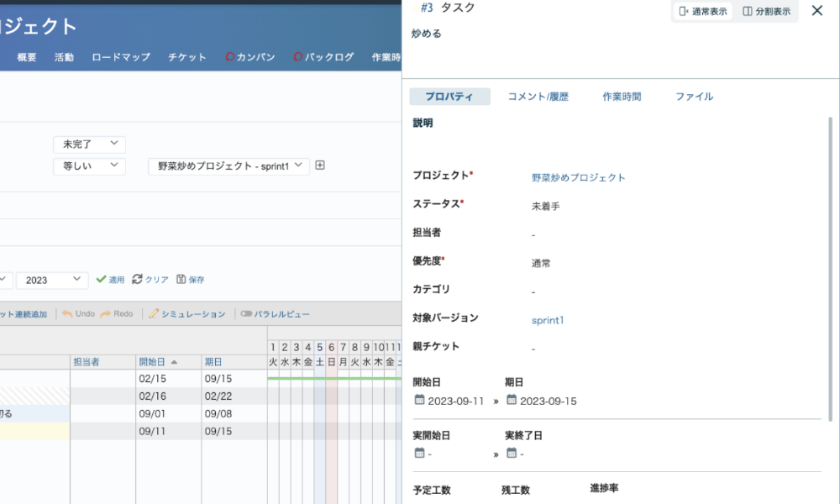Click the 適用 apply checkmark button
Screen dimensions: 840x504
(110, 280)
